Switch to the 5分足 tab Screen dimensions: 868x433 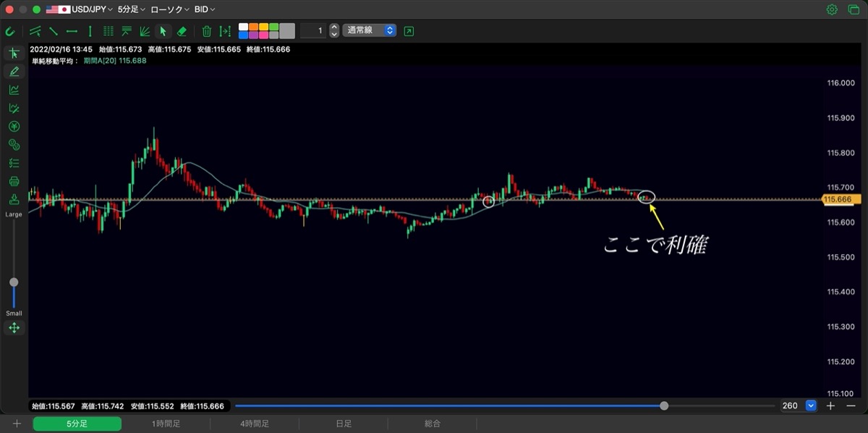click(x=77, y=424)
